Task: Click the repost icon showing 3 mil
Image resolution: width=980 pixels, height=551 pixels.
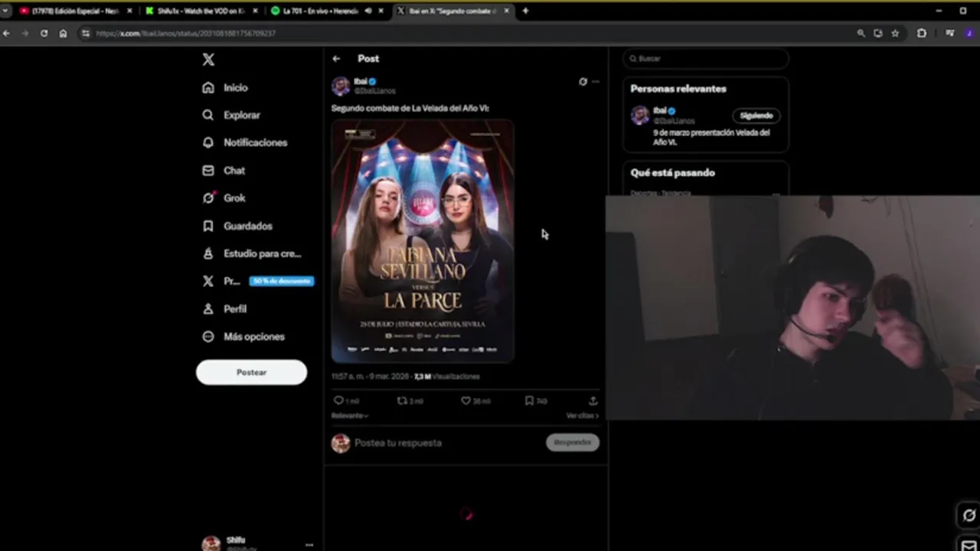Action: click(x=402, y=400)
